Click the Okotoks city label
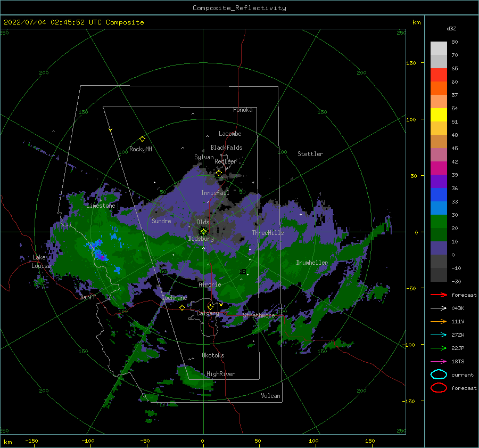 click(x=213, y=355)
